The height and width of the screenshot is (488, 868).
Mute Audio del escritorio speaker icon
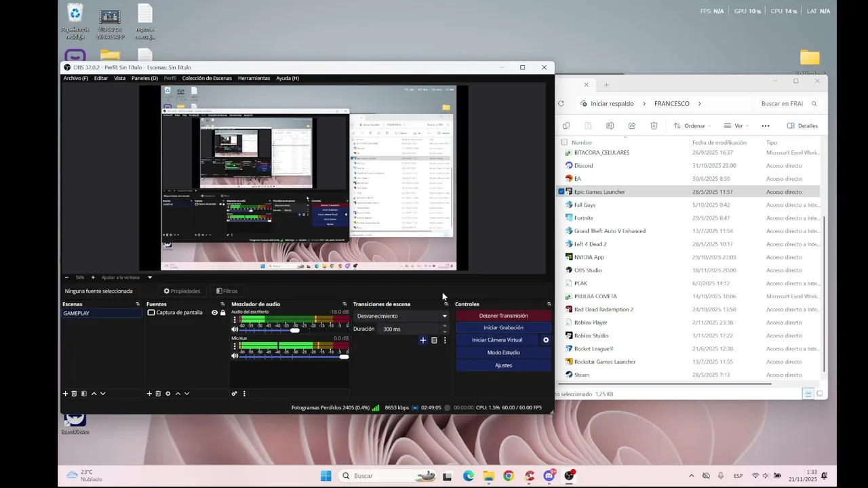coord(235,330)
